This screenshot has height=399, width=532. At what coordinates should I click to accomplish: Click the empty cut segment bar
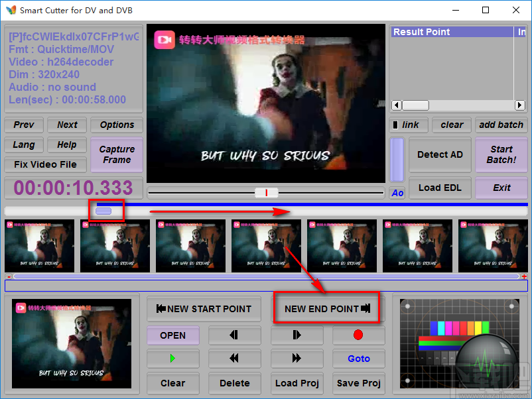click(267, 286)
